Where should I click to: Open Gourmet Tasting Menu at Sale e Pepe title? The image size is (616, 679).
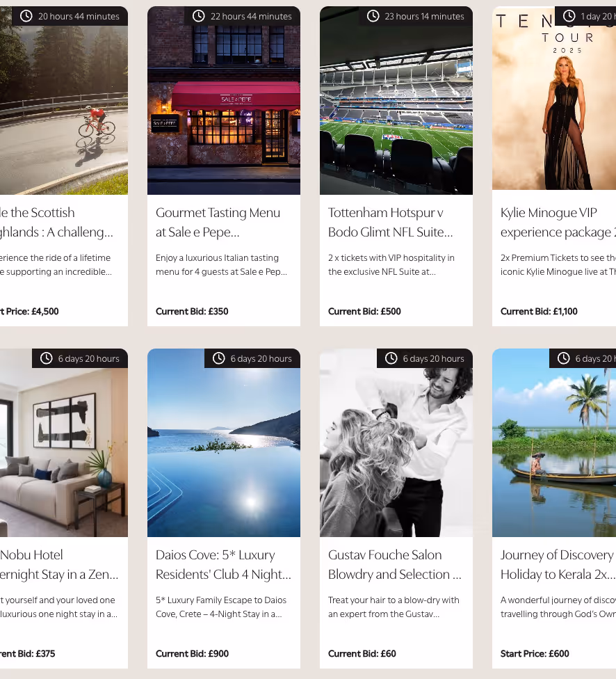tap(218, 222)
